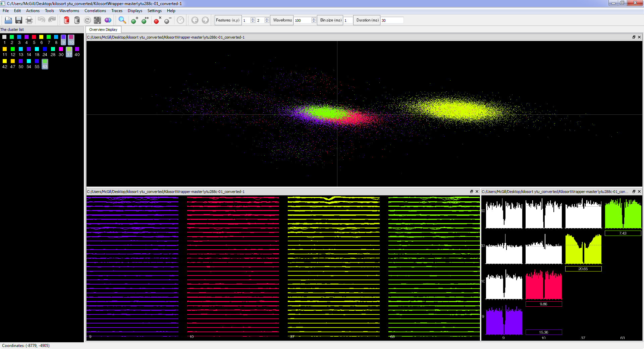Screen dimensions: 644x349
Task: Open the Waveforms menu
Action: (69, 11)
